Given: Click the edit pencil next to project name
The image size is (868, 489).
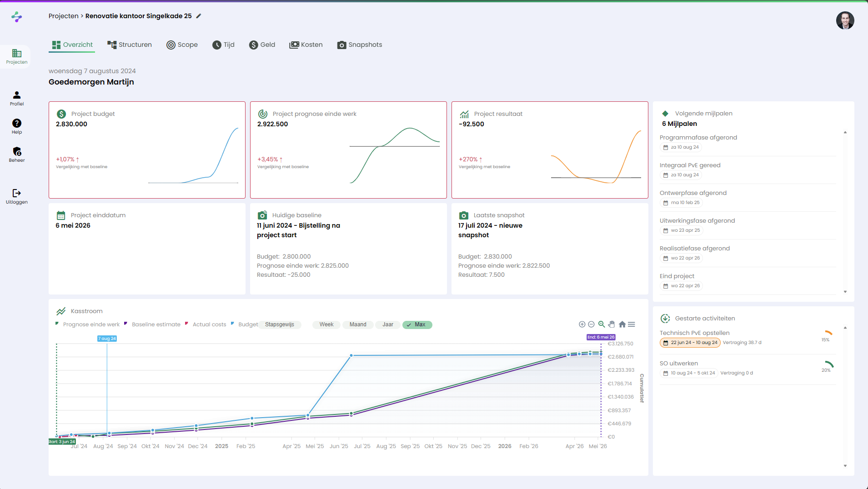Looking at the screenshot, I should click(x=199, y=16).
